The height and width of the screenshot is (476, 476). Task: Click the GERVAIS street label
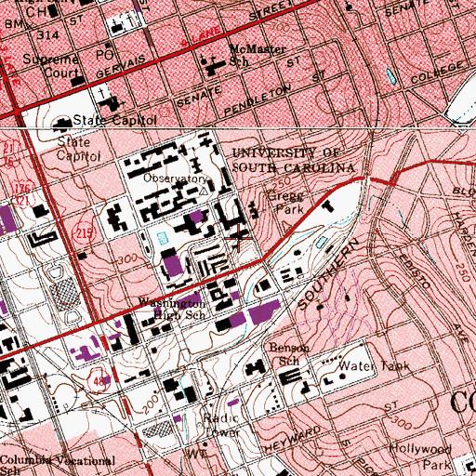click(121, 67)
